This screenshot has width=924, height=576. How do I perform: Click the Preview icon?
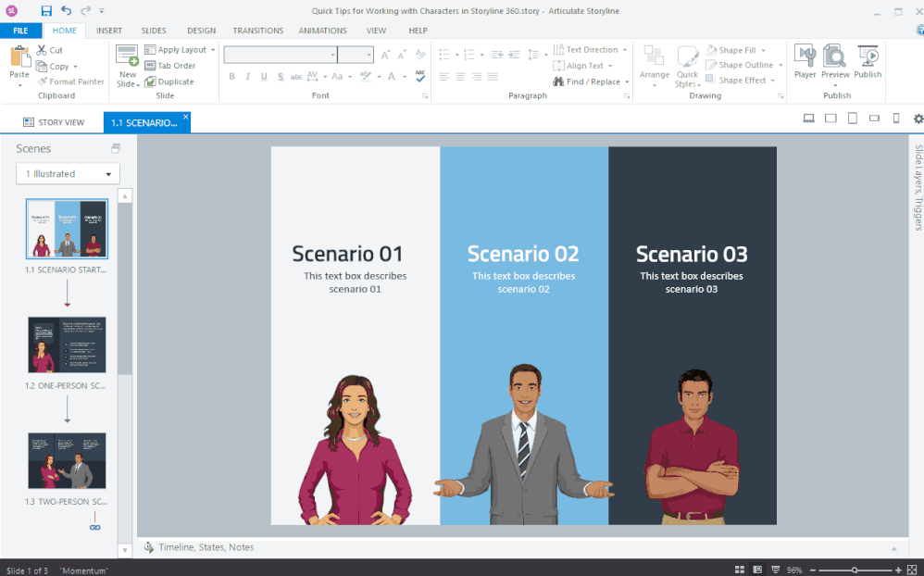coord(834,60)
